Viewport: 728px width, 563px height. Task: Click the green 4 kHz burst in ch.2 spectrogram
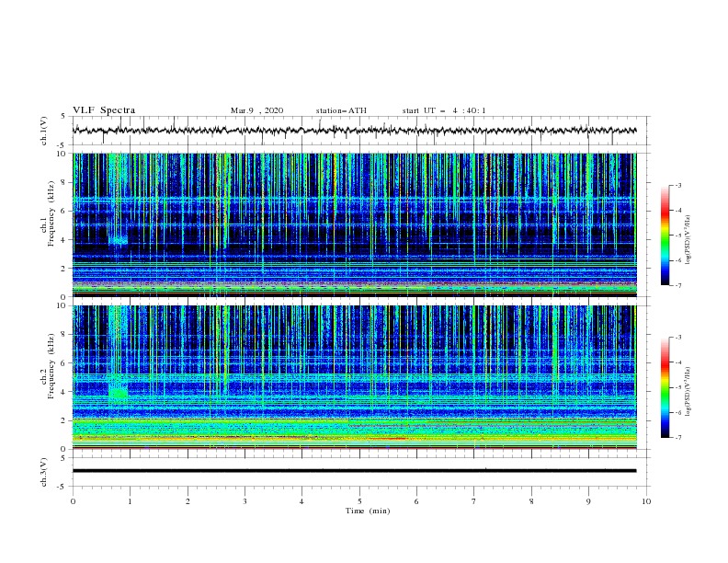[118, 393]
